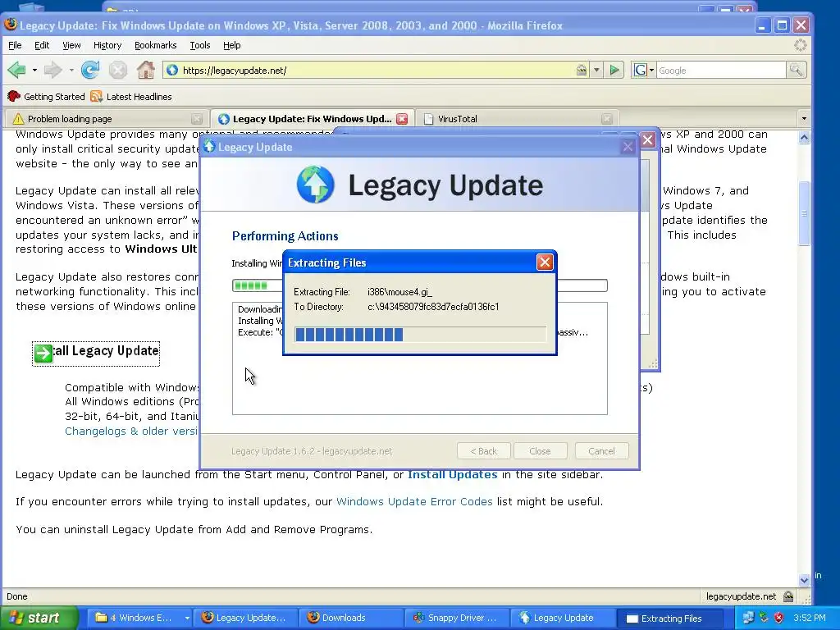Open the Edit menu

[x=42, y=46]
